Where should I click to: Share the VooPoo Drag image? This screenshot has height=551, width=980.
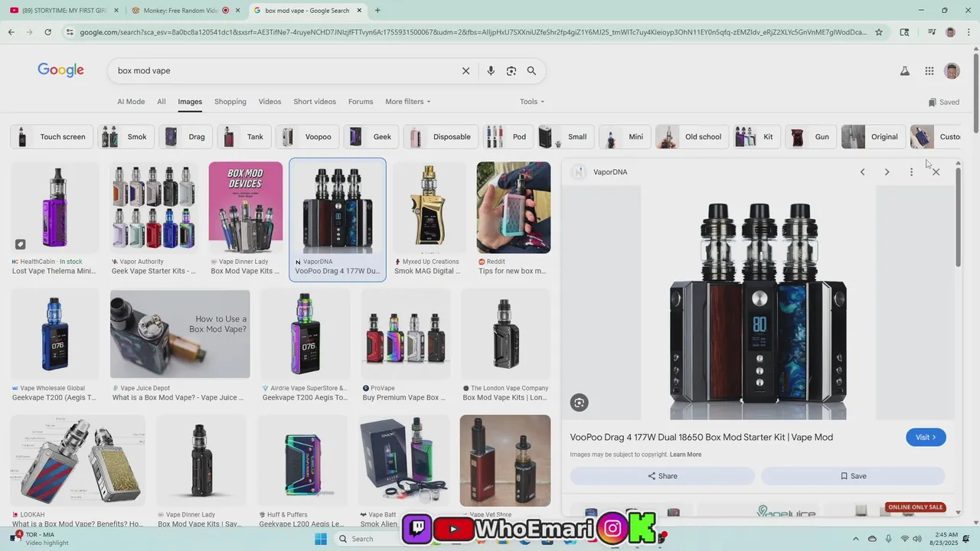point(662,476)
